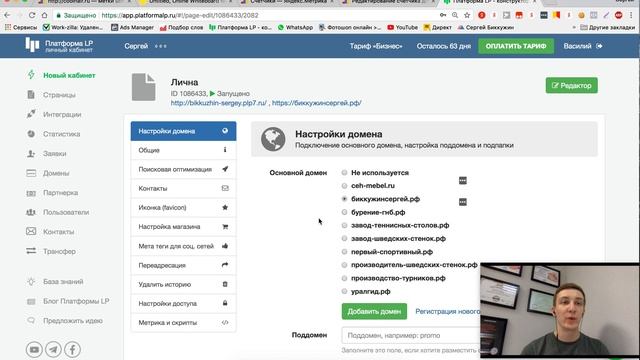The width and height of the screenshot is (640, 360).
Task: Open Блог Платформы LP in sidebar
Action: (x=76, y=301)
